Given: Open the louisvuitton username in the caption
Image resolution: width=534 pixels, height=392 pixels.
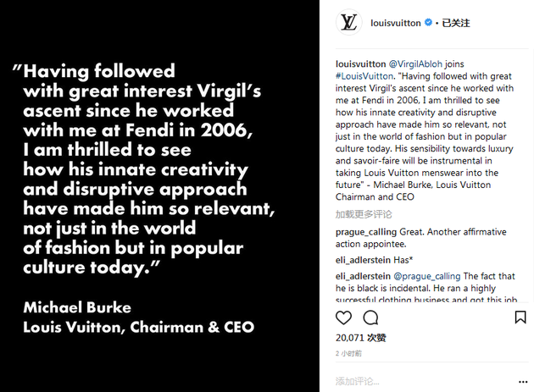Looking at the screenshot, I should [360, 64].
